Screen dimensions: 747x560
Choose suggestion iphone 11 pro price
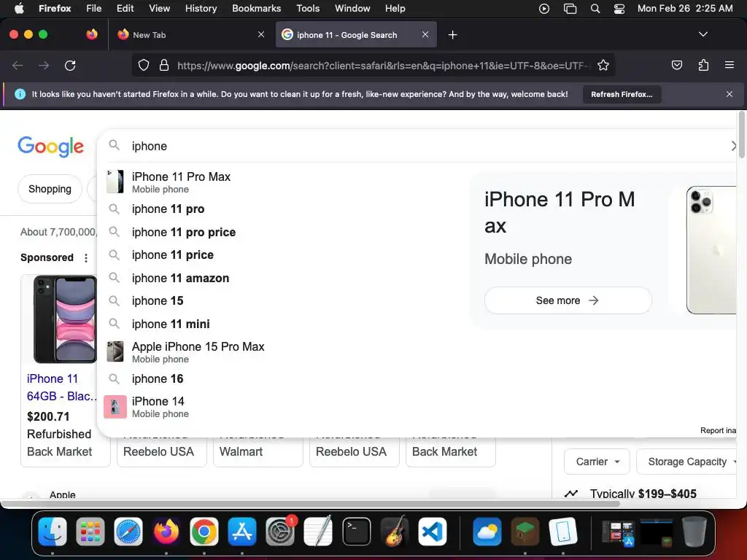[281, 232]
